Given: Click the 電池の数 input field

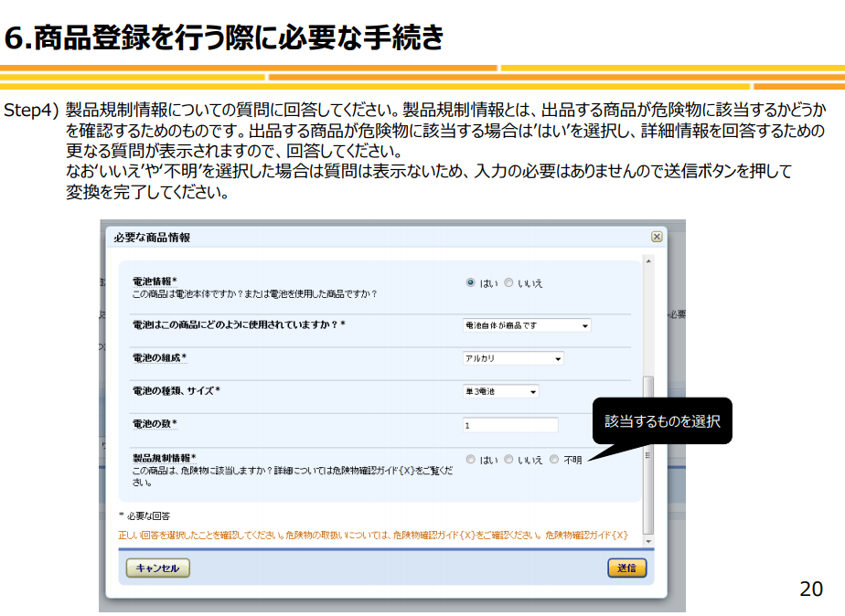Looking at the screenshot, I should click(x=510, y=425).
